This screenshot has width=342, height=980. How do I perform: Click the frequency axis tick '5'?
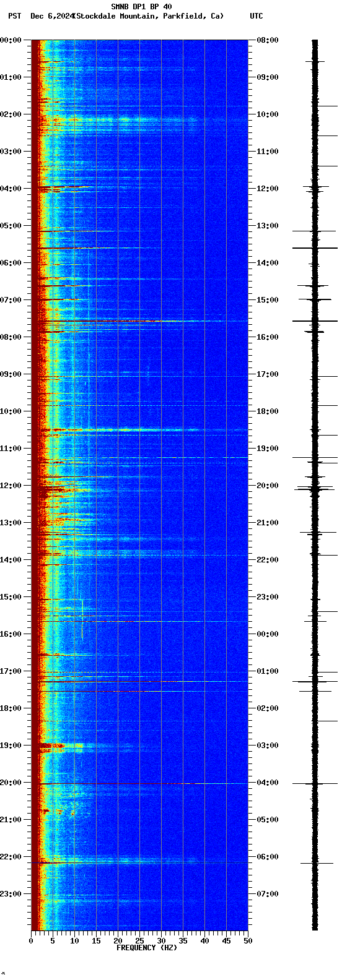[53, 940]
